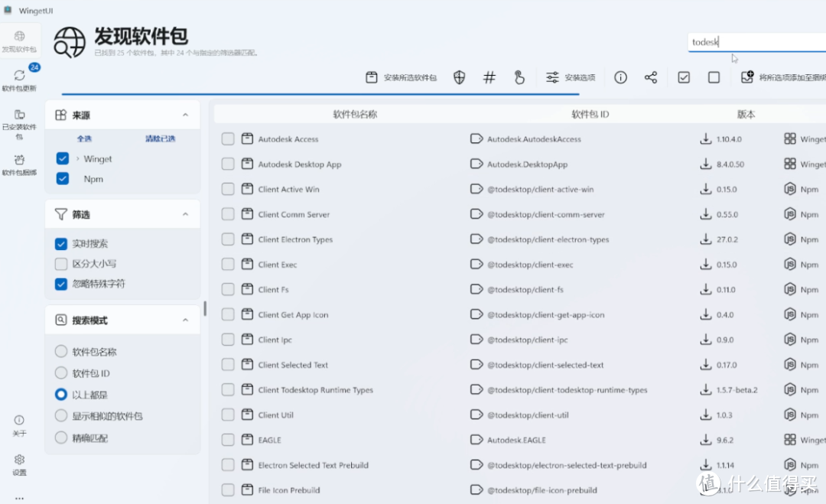Click the Client Electron Types package name
The width and height of the screenshot is (826, 504).
pyautogui.click(x=295, y=239)
